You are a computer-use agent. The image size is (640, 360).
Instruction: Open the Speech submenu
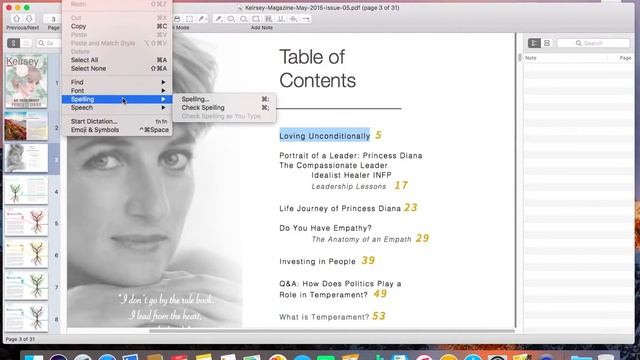click(x=117, y=108)
